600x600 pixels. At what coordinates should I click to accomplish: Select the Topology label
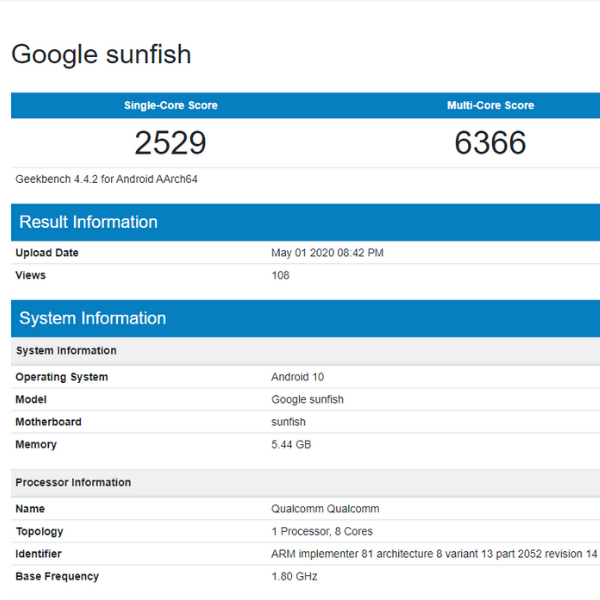[x=39, y=531]
